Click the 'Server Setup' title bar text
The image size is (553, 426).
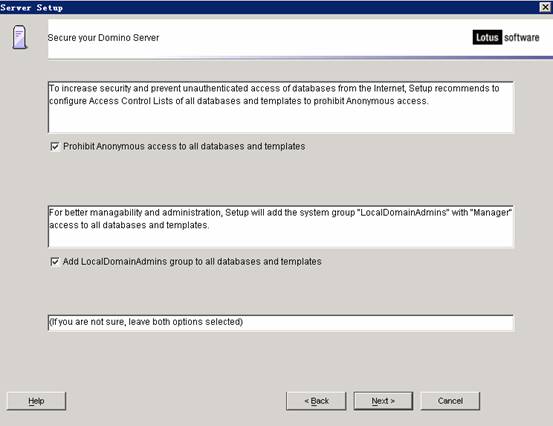(32, 7)
